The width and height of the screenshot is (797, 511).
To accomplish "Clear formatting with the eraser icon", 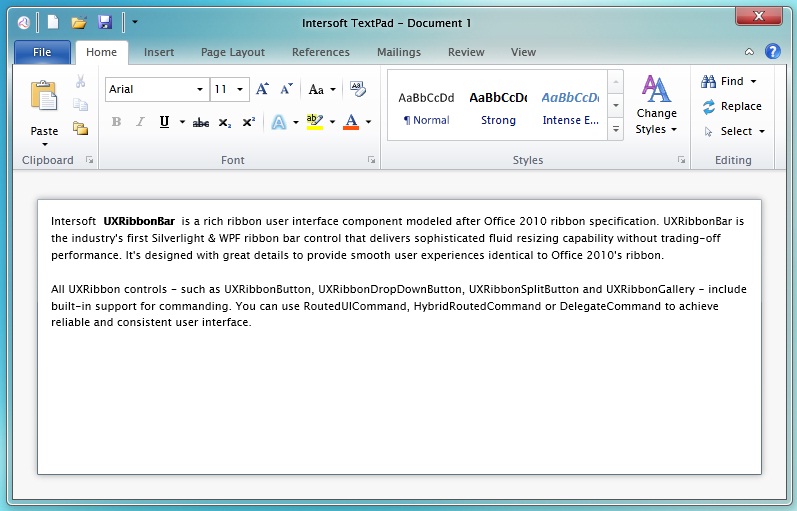I will coord(358,89).
